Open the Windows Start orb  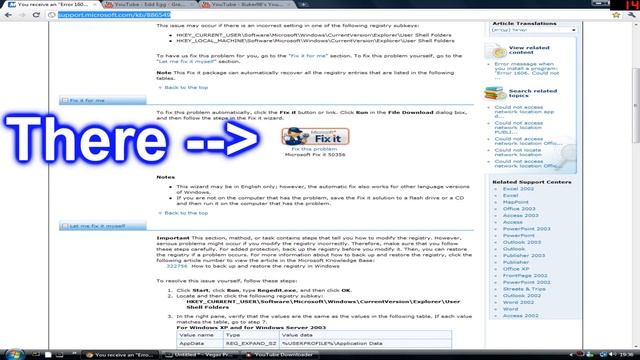coord(14,354)
